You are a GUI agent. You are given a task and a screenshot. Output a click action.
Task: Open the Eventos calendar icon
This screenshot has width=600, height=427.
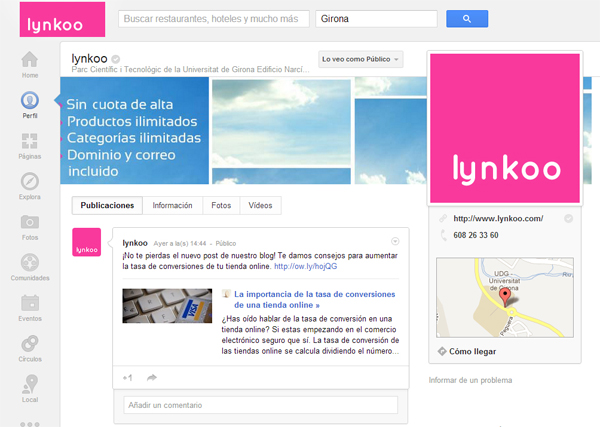click(30, 303)
